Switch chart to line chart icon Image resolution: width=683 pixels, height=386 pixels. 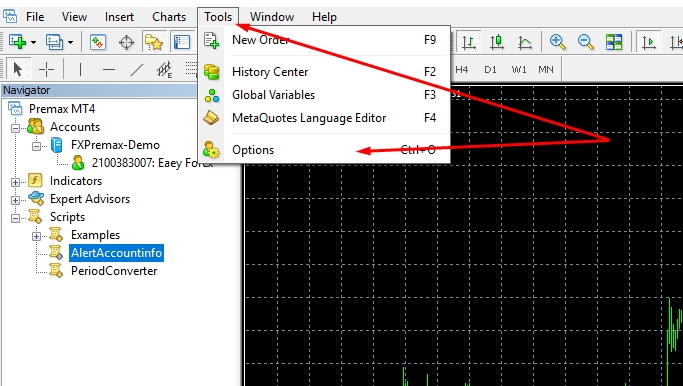[x=525, y=42]
